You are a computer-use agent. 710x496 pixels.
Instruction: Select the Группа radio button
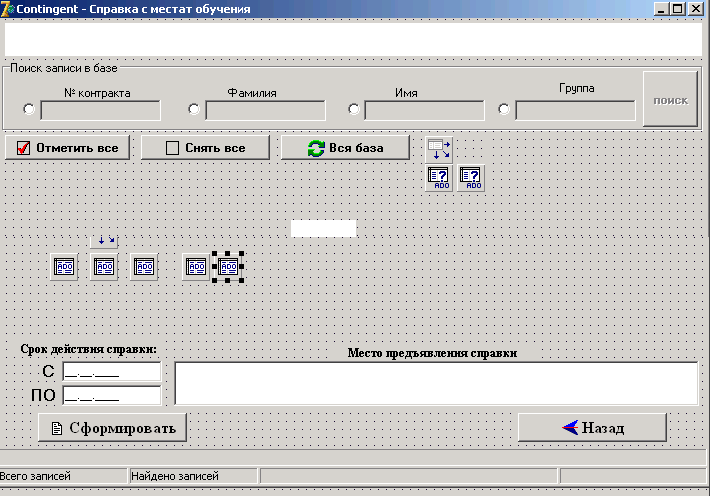(504, 109)
